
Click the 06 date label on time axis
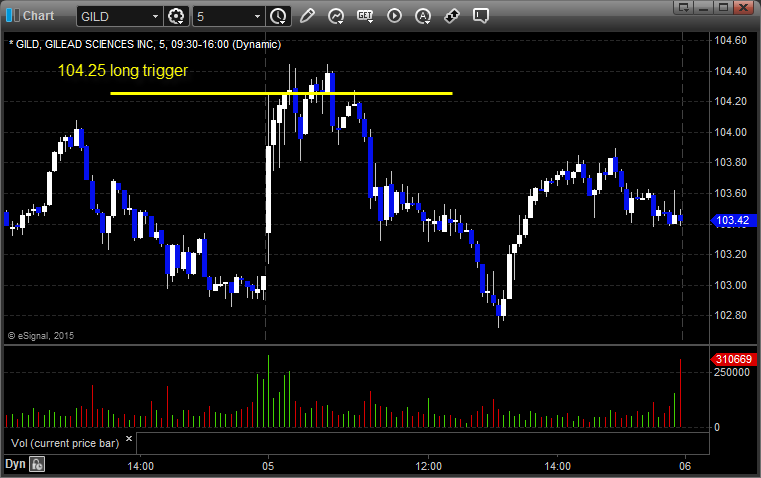coord(685,466)
